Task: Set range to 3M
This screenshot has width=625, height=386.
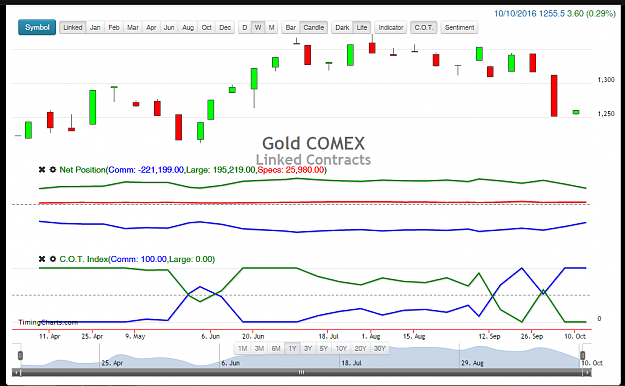Action: (259, 349)
